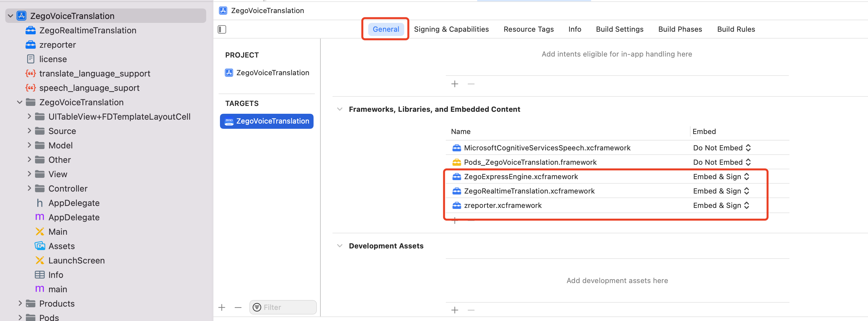The image size is (868, 321).
Task: Add a new target with plus button
Action: tap(222, 307)
